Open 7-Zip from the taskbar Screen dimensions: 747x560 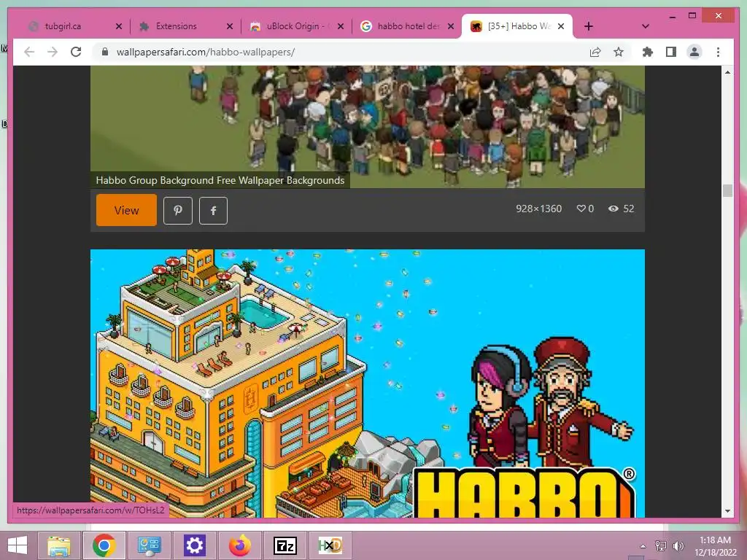285,545
